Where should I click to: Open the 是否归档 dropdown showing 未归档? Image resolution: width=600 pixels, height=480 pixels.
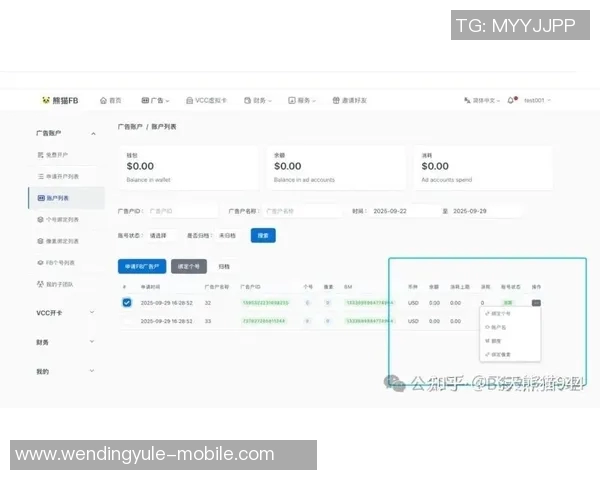click(x=229, y=235)
